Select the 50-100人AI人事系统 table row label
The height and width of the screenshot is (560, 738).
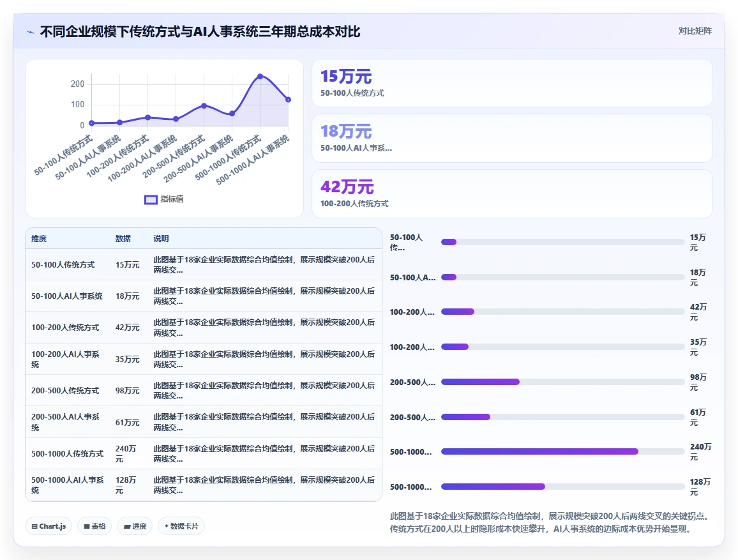tap(67, 296)
